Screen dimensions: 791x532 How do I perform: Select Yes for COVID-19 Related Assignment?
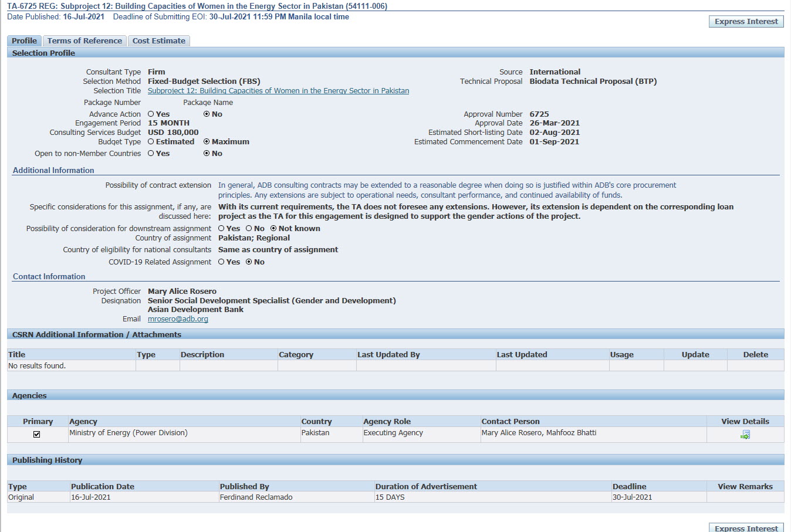(x=221, y=262)
